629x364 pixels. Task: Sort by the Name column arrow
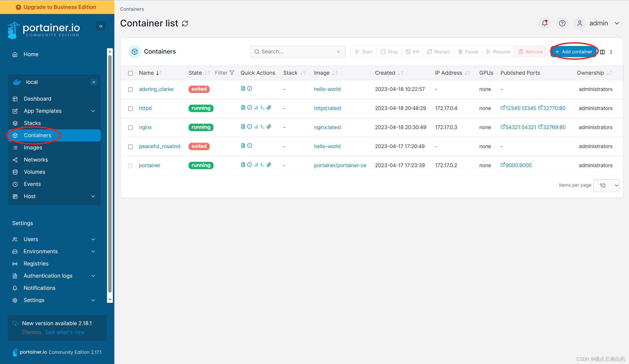(159, 73)
